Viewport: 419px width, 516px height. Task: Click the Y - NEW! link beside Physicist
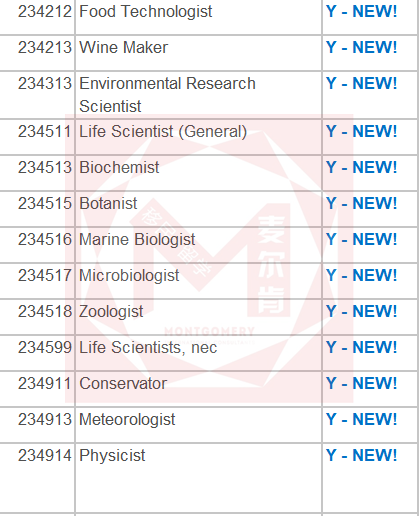point(362,455)
